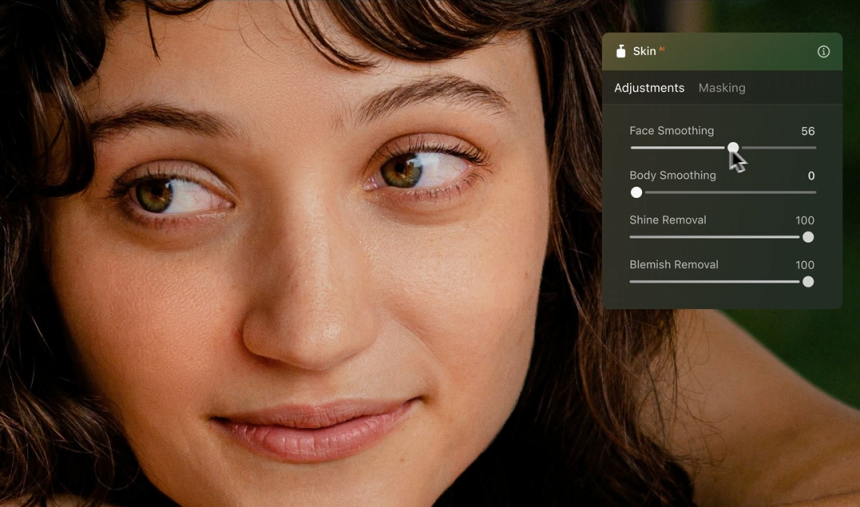Open the Skin panel info icon

click(x=823, y=52)
